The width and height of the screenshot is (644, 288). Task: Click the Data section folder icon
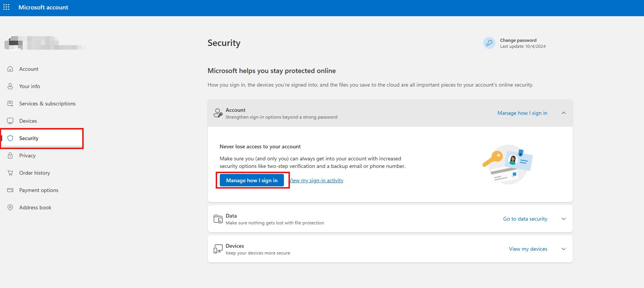point(218,219)
